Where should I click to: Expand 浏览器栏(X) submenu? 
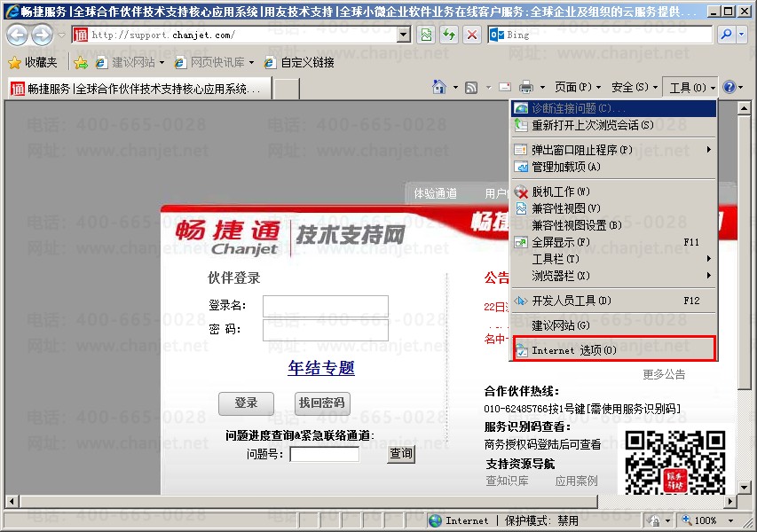(x=613, y=276)
